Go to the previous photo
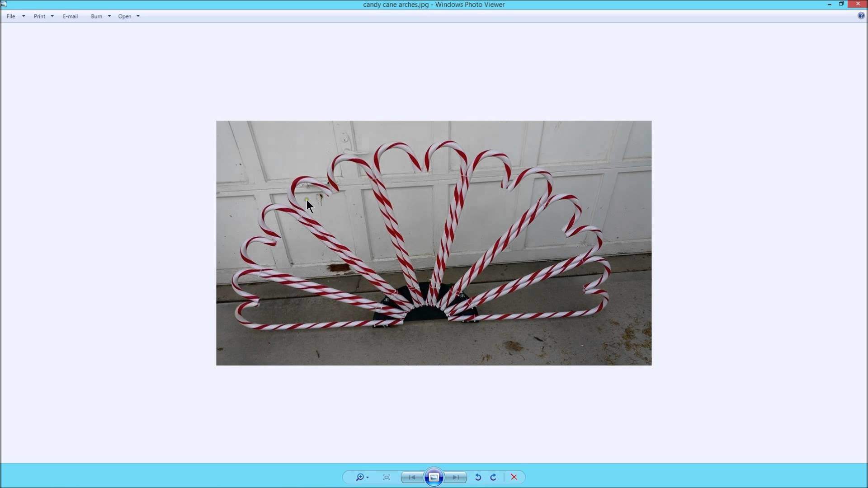 (412, 477)
